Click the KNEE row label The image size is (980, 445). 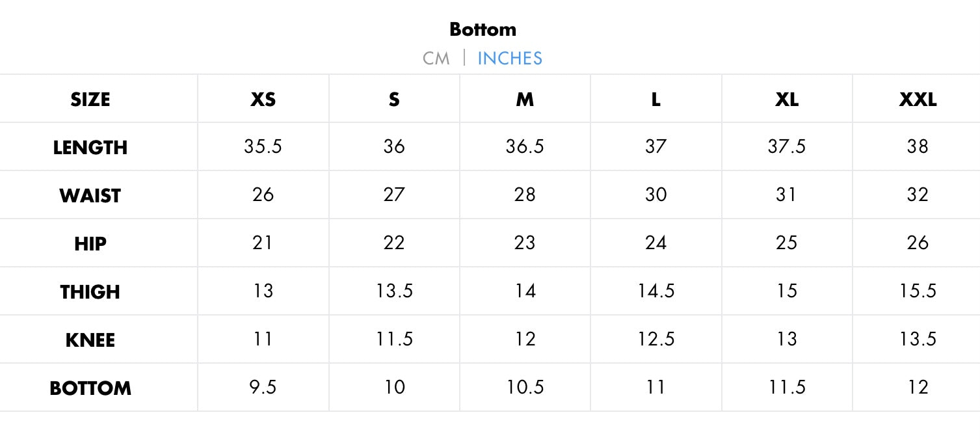pos(90,340)
